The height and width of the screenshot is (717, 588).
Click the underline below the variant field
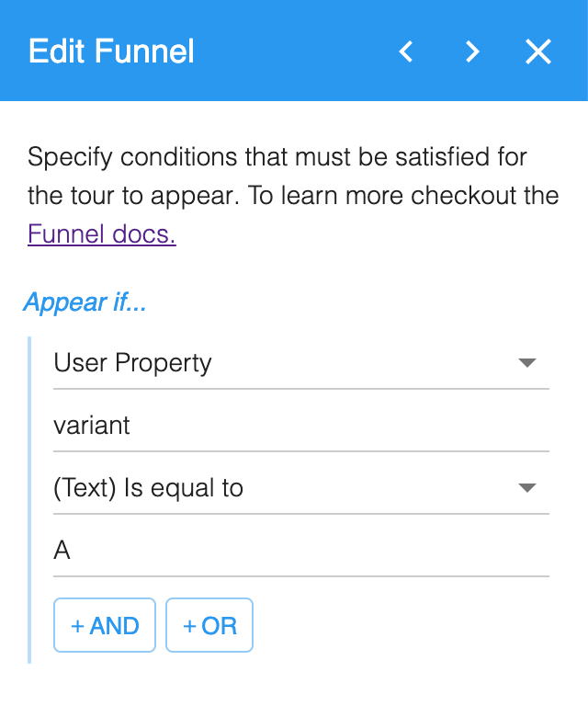pos(301,451)
